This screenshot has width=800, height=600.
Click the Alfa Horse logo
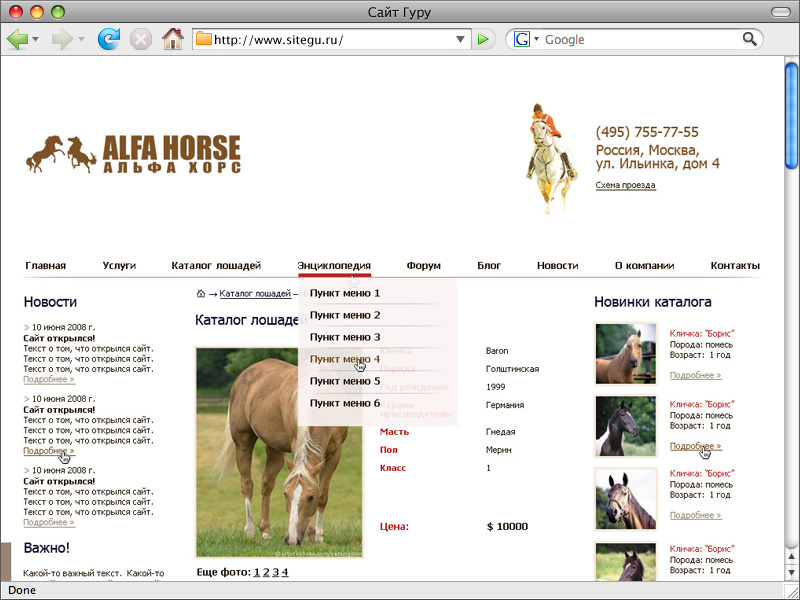[x=133, y=155]
